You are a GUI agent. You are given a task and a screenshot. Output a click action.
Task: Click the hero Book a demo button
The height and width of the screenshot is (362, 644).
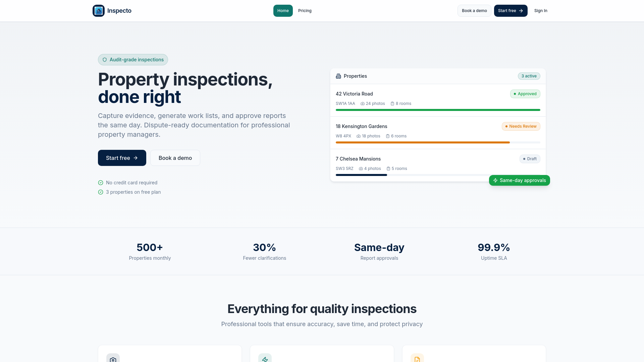(x=175, y=158)
